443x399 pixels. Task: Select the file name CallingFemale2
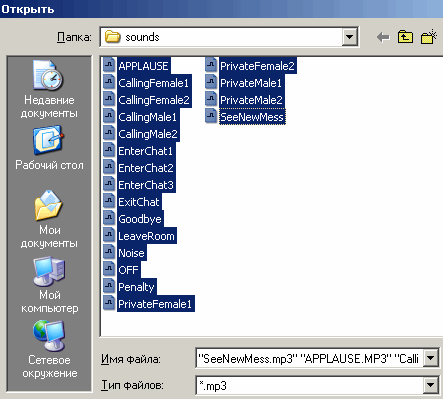[x=154, y=100]
